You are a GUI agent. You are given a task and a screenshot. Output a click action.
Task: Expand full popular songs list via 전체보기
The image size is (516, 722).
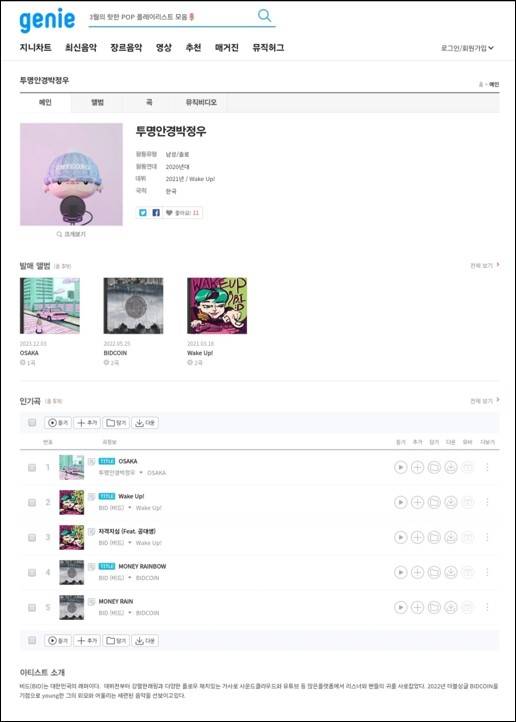(484, 401)
